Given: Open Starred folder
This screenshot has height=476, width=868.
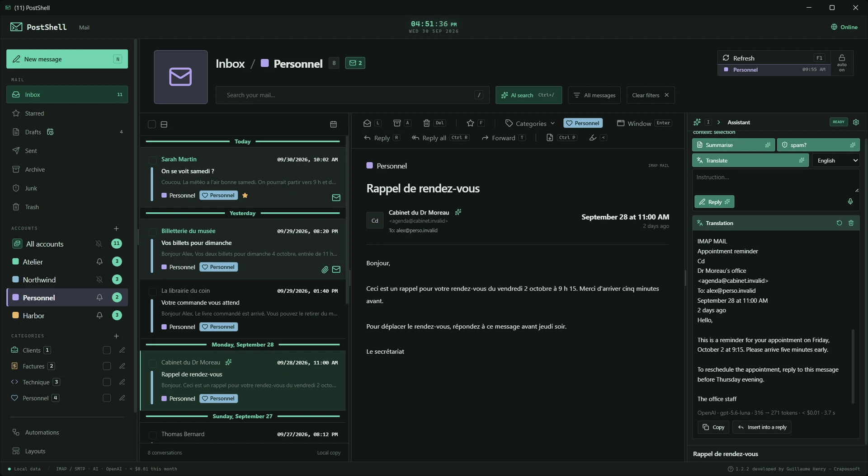Looking at the screenshot, I should [x=67, y=113].
